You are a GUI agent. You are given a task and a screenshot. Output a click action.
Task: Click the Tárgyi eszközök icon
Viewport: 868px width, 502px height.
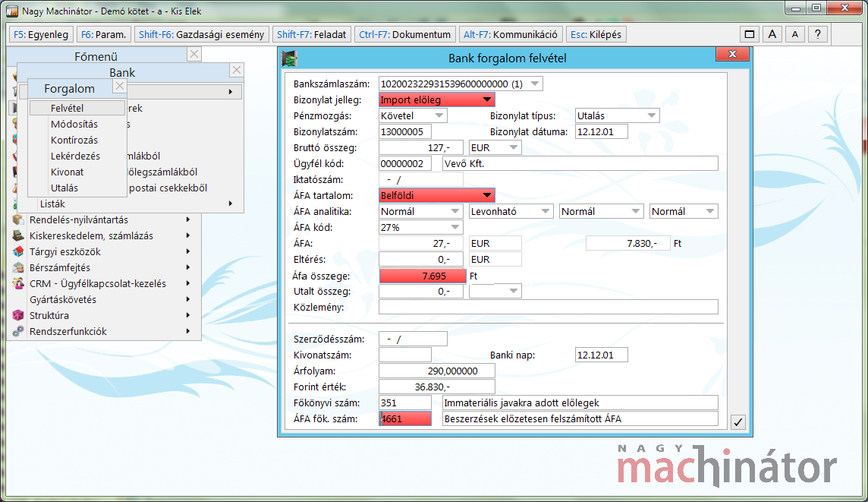(x=18, y=252)
